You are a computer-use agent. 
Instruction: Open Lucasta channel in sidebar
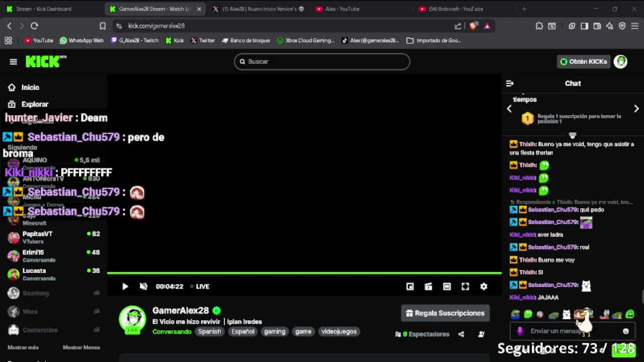(x=53, y=275)
